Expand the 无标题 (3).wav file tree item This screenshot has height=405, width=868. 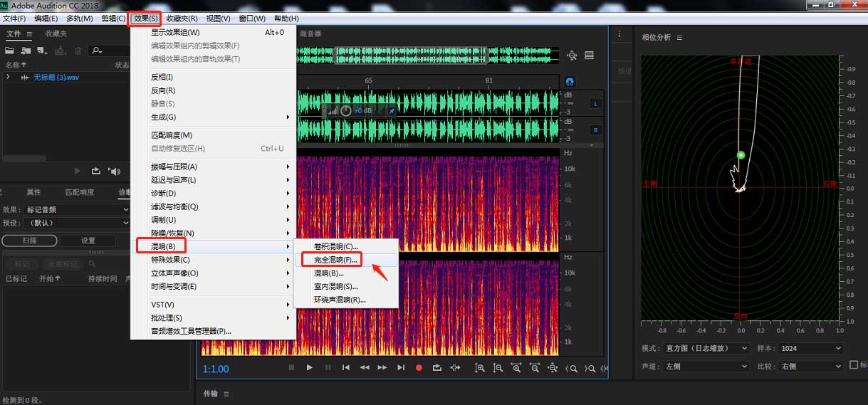(8, 77)
